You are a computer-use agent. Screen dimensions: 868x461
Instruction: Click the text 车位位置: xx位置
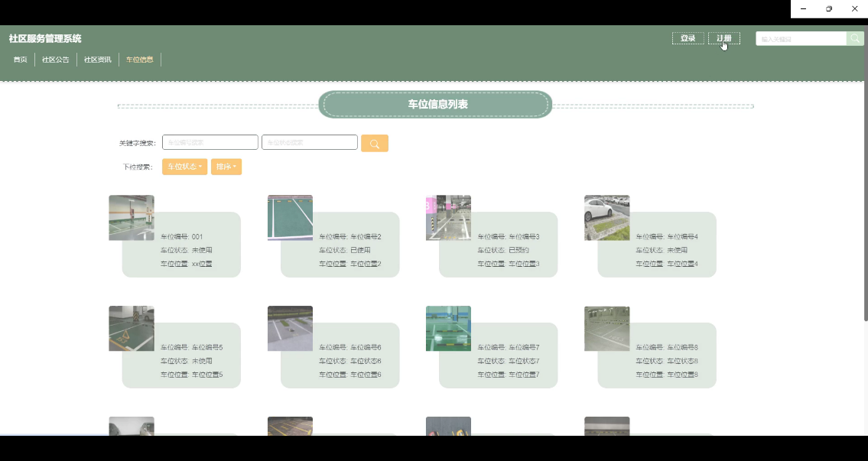pyautogui.click(x=187, y=264)
